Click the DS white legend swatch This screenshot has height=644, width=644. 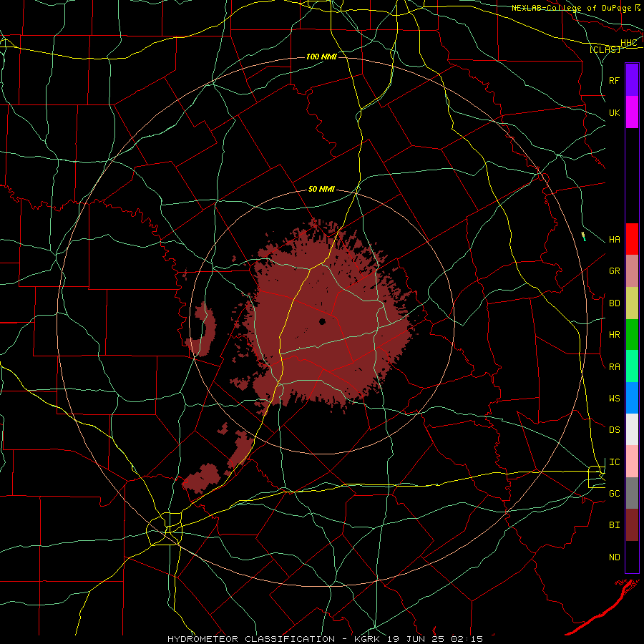pyautogui.click(x=632, y=429)
